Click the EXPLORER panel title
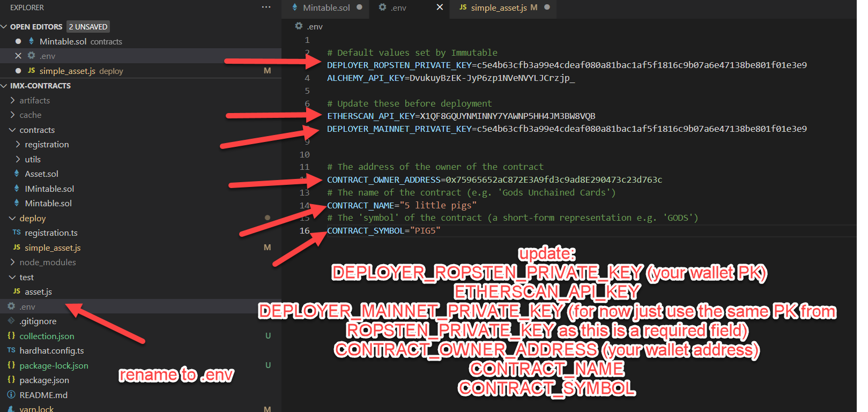The image size is (868, 412). (x=27, y=8)
